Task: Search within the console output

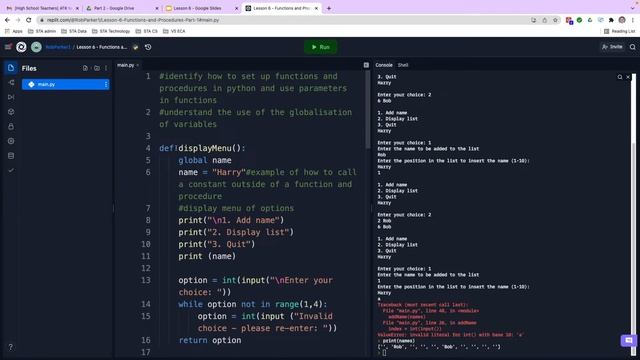Action: 620,77
